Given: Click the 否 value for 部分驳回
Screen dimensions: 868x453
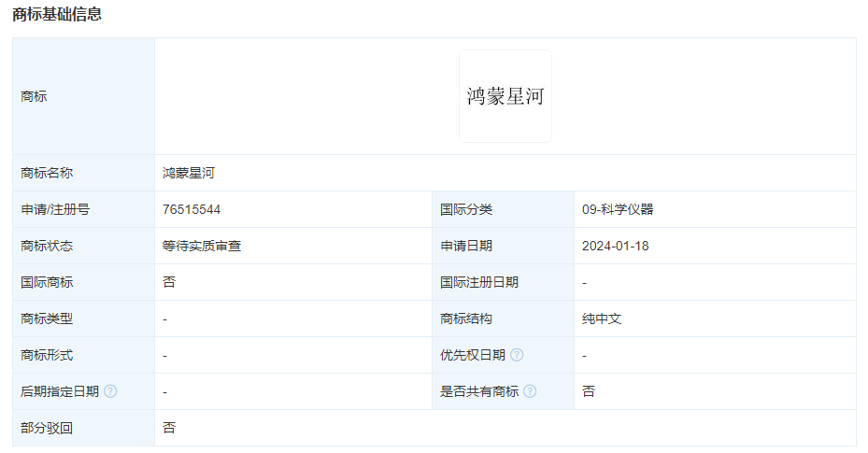Looking at the screenshot, I should (169, 428).
